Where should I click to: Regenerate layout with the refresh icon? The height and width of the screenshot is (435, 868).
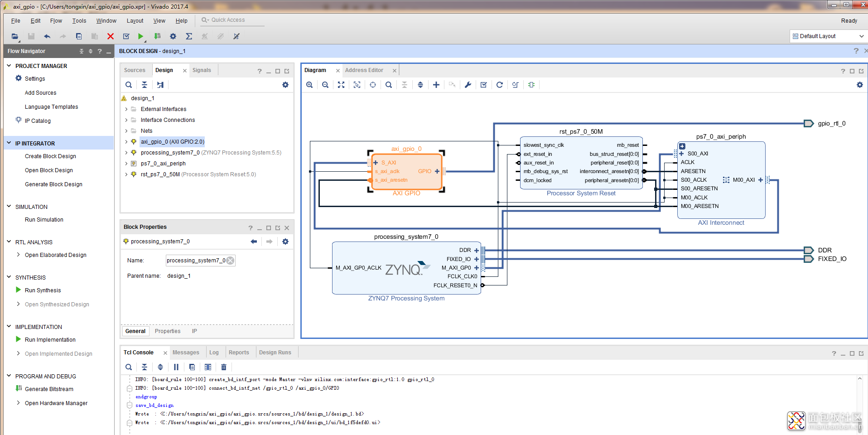point(500,85)
